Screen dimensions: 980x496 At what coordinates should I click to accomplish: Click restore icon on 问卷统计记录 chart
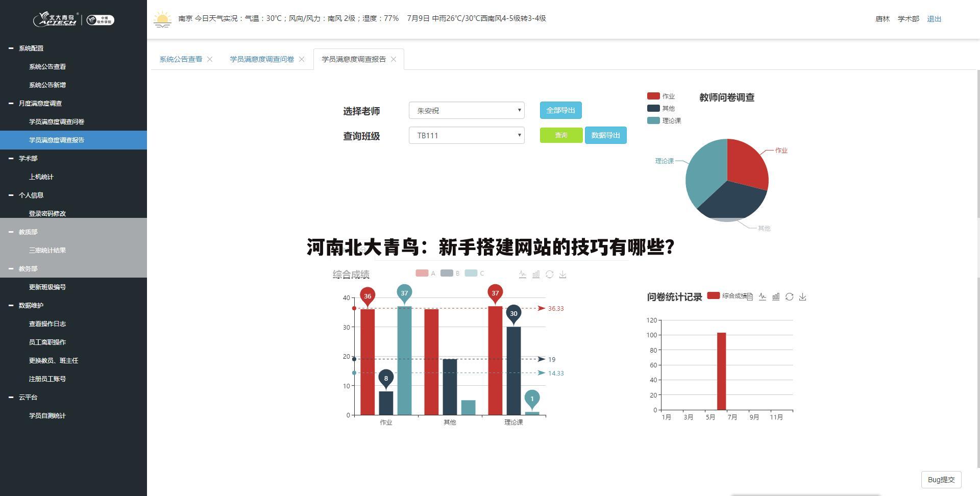tap(789, 296)
